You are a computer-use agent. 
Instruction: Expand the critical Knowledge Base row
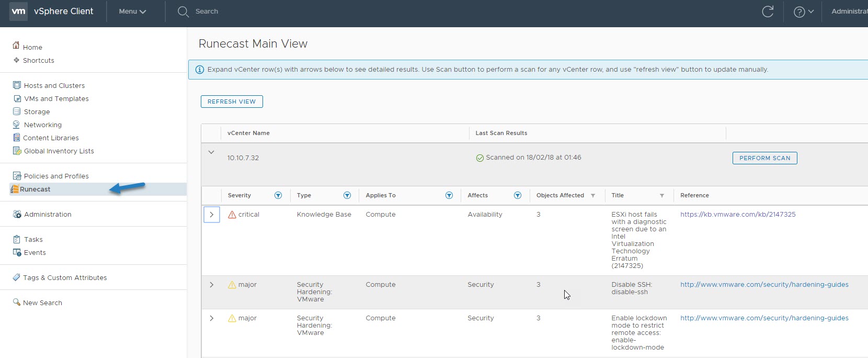pyautogui.click(x=211, y=215)
